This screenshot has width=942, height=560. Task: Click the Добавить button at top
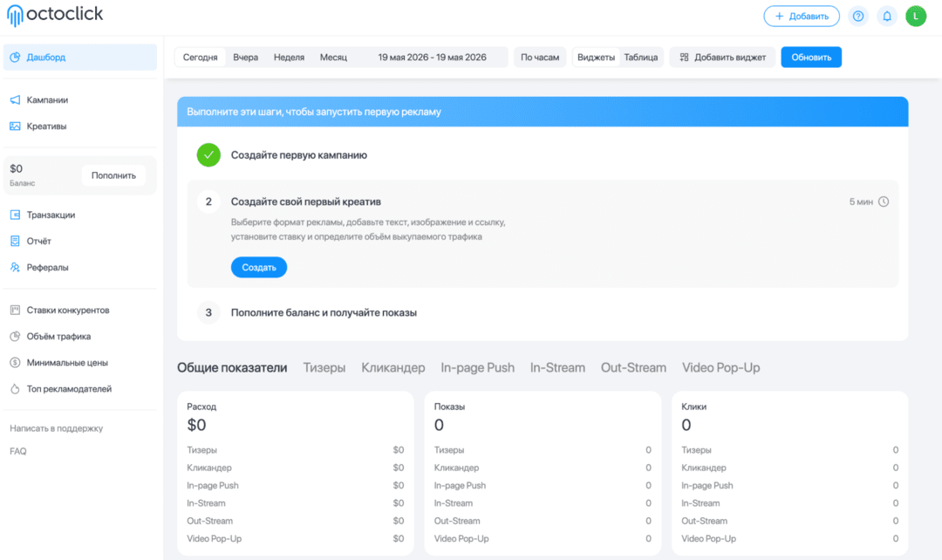[802, 17]
